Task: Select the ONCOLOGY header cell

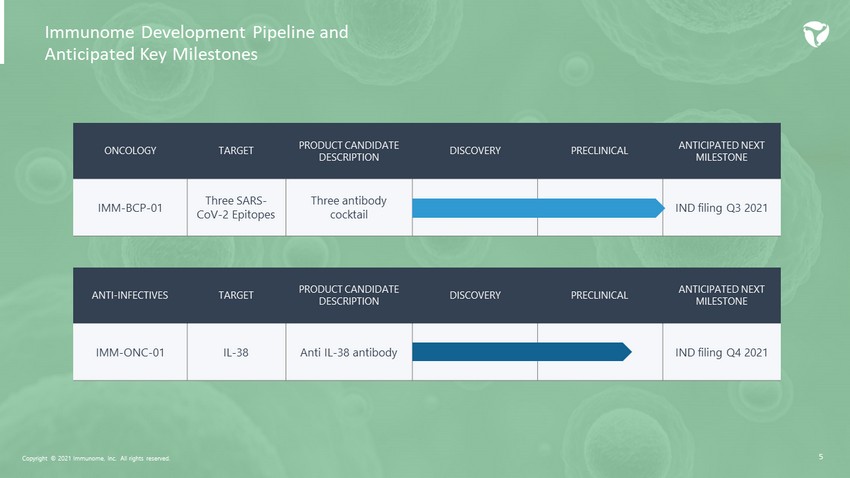Action: (130, 151)
